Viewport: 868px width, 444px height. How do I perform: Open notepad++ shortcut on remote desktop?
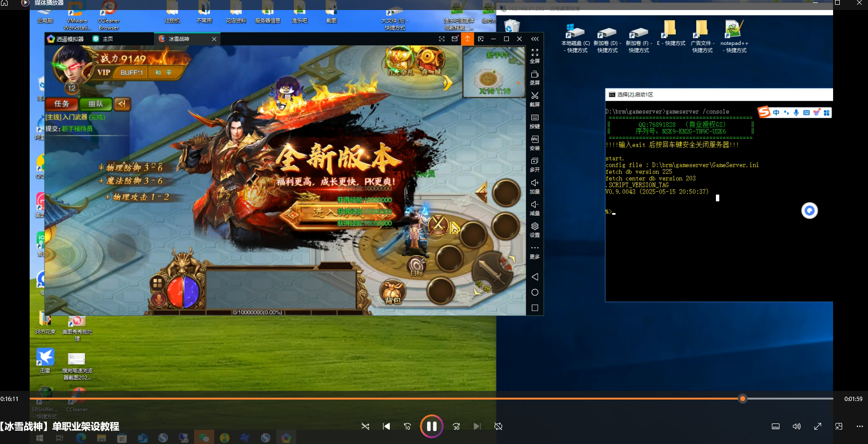coord(734,36)
